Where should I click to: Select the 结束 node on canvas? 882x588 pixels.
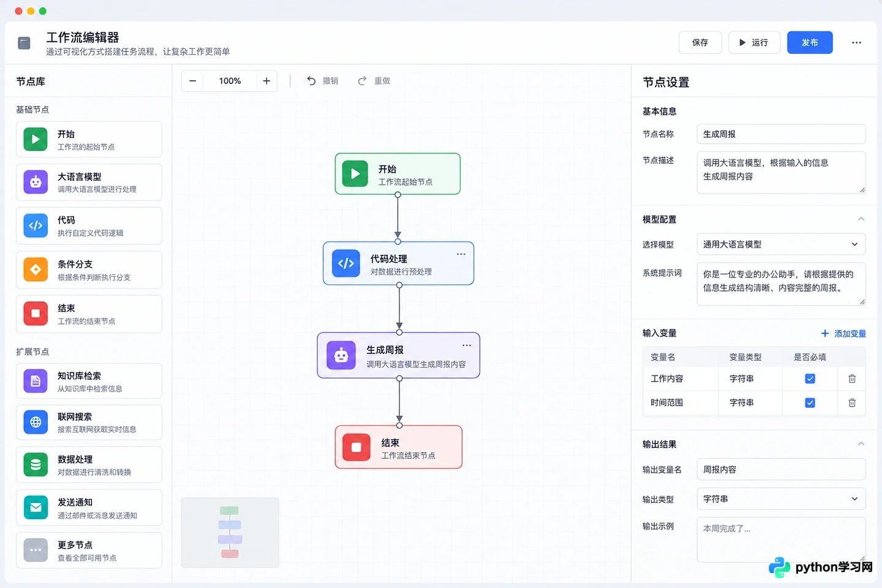coord(399,447)
